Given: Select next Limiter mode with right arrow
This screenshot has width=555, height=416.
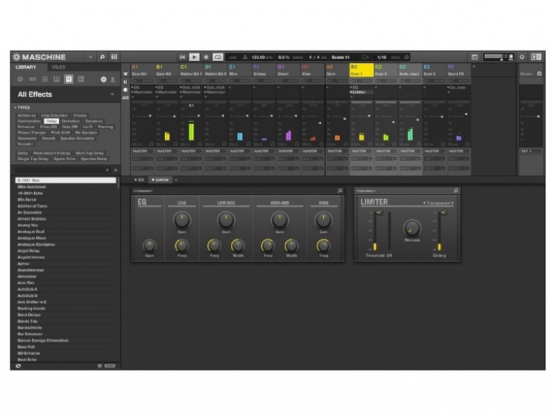Looking at the screenshot, I should 452,203.
